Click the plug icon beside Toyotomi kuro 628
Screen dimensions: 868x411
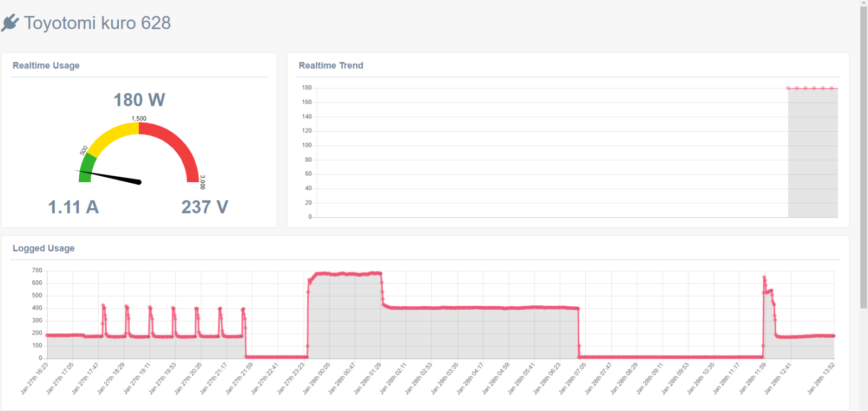10,23
